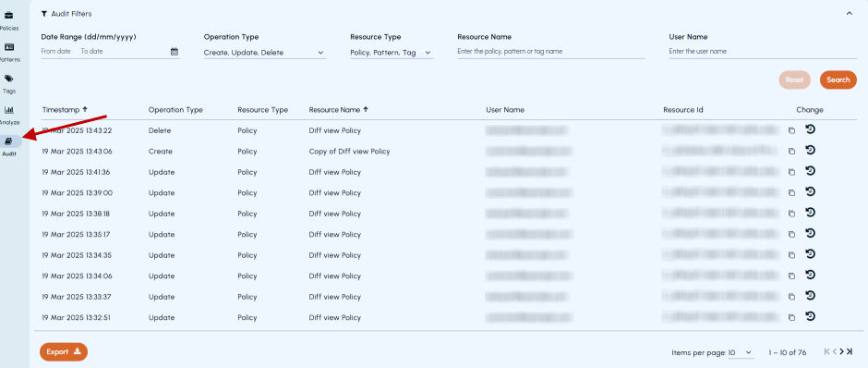Click the Resource Id column header
868x368 pixels.
click(683, 110)
